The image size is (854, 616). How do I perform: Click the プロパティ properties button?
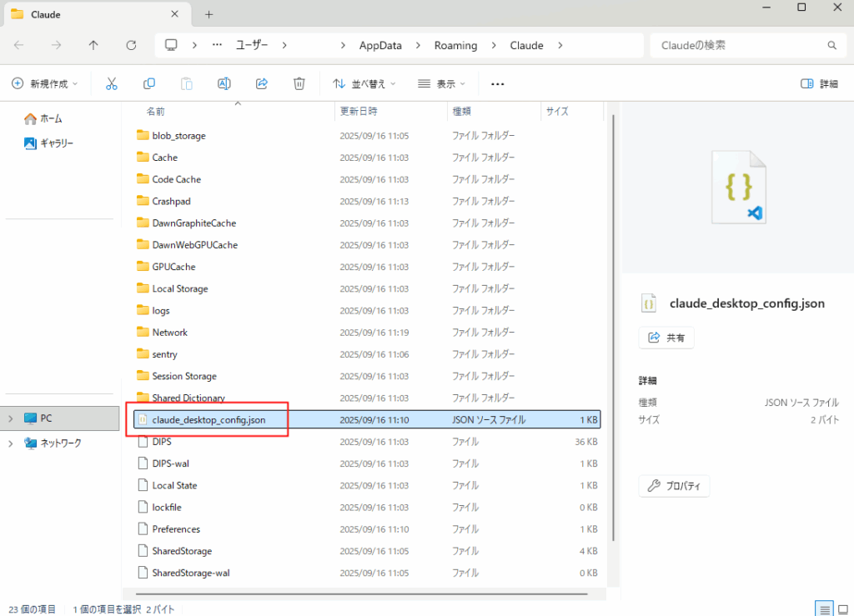[674, 486]
